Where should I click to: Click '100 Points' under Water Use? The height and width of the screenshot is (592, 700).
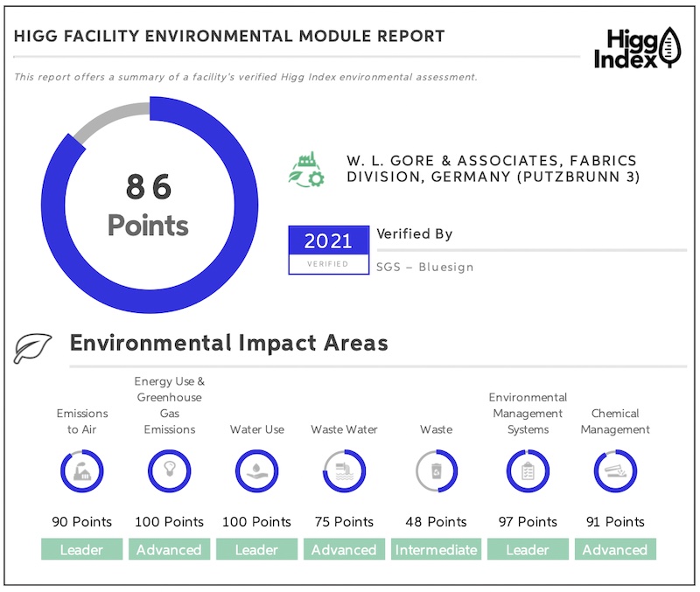coord(256,521)
